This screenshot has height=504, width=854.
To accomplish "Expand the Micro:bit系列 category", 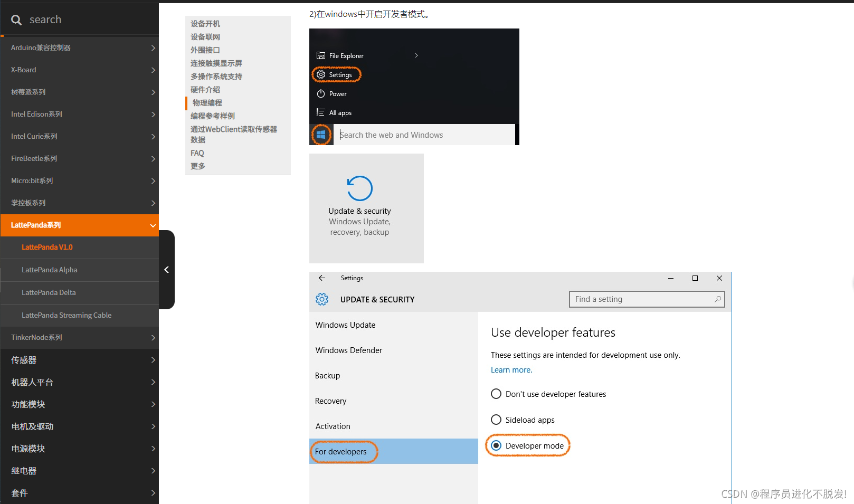I will 79,180.
